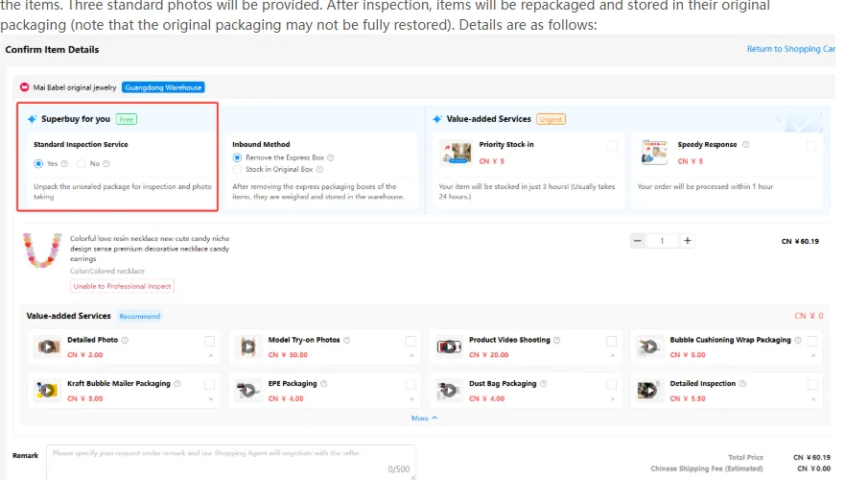Click Mai Babel original jewelry store name

[x=75, y=87]
